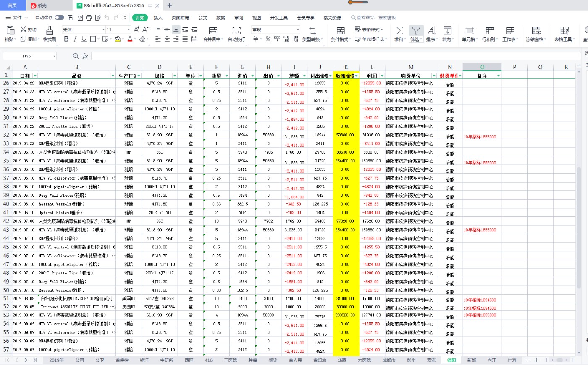The width and height of the screenshot is (588, 365).
Task: Click the formula bar input field
Action: tap(336, 56)
